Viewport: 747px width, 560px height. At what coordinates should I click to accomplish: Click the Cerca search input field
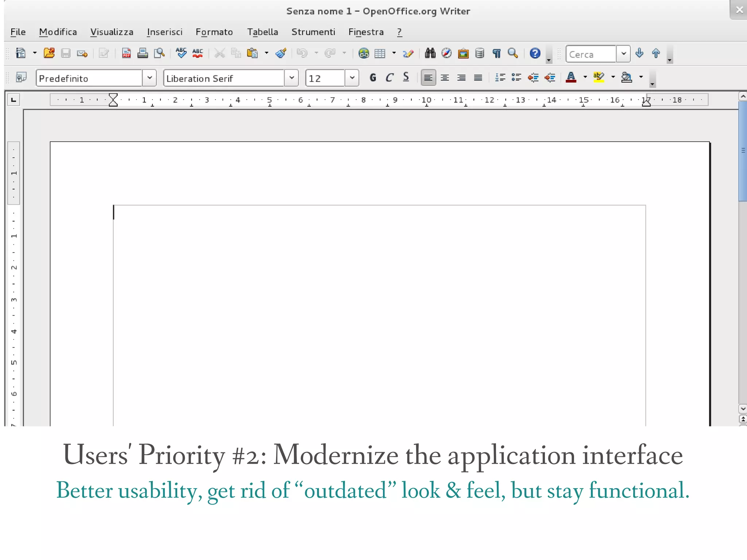click(x=591, y=54)
